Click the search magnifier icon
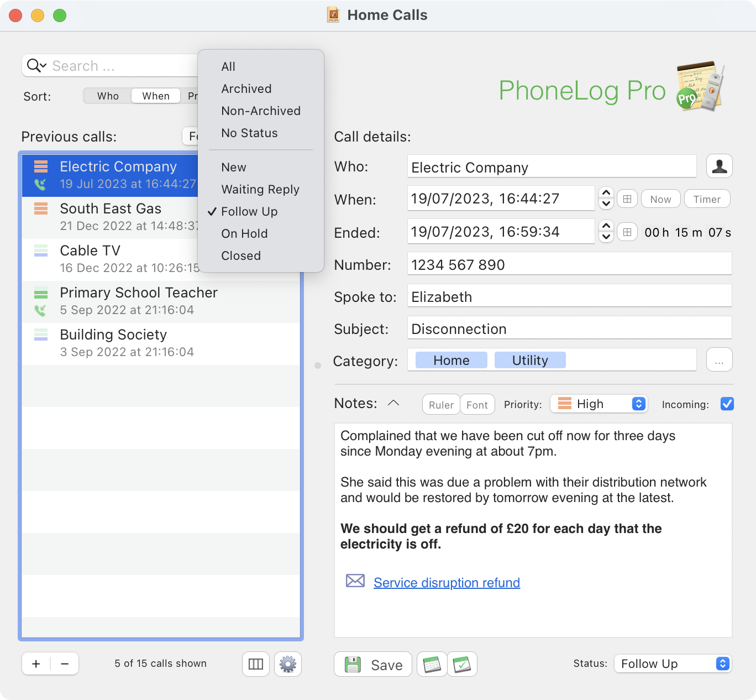Screen dimensions: 756x700 point(36,66)
